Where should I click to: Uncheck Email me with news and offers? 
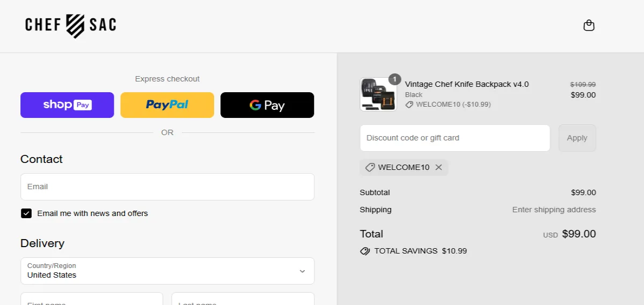[26, 213]
